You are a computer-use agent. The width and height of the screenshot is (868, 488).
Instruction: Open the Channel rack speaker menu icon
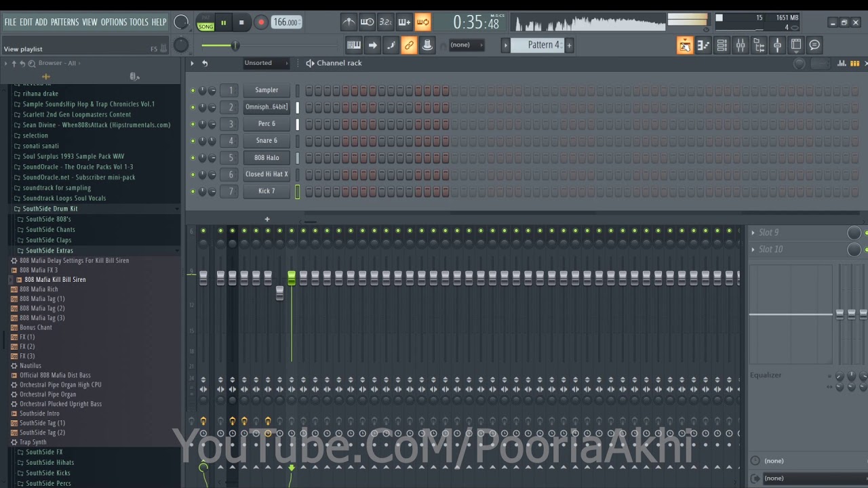click(310, 63)
